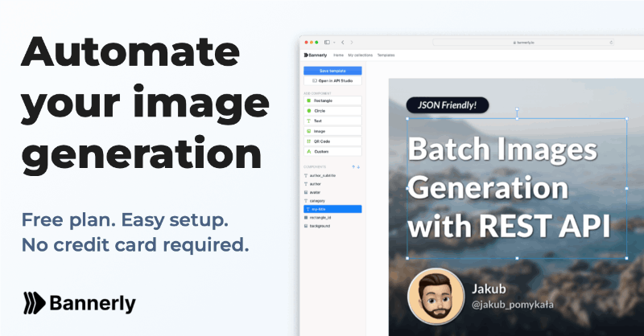Click the large Bannerly logo under the tagline
644x336 pixels.
pos(79,304)
